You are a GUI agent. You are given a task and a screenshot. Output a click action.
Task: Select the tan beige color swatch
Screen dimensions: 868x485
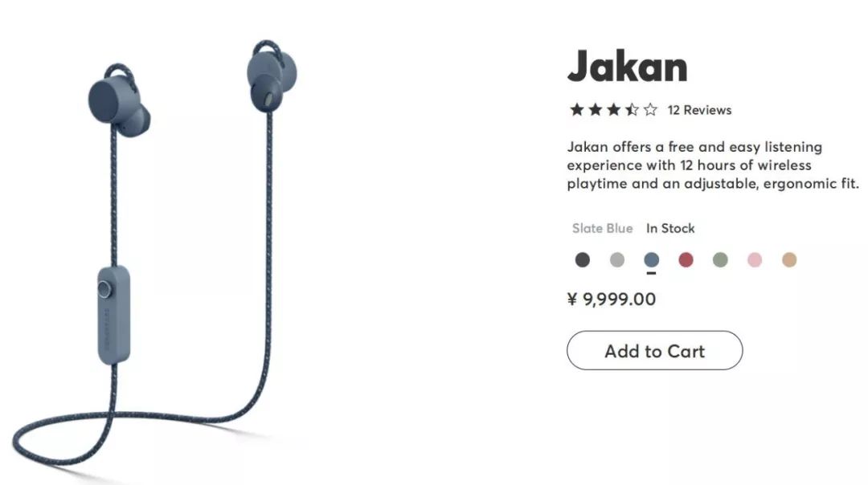coord(789,259)
